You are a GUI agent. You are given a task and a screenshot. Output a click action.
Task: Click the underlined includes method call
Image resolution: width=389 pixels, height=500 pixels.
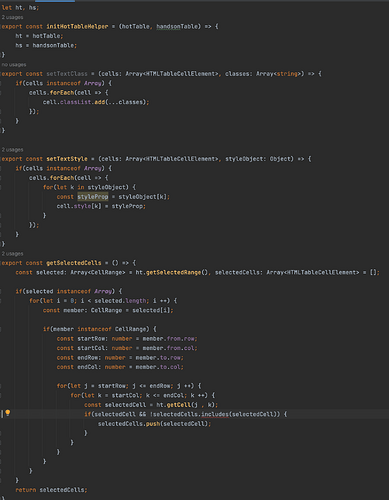(x=215, y=414)
